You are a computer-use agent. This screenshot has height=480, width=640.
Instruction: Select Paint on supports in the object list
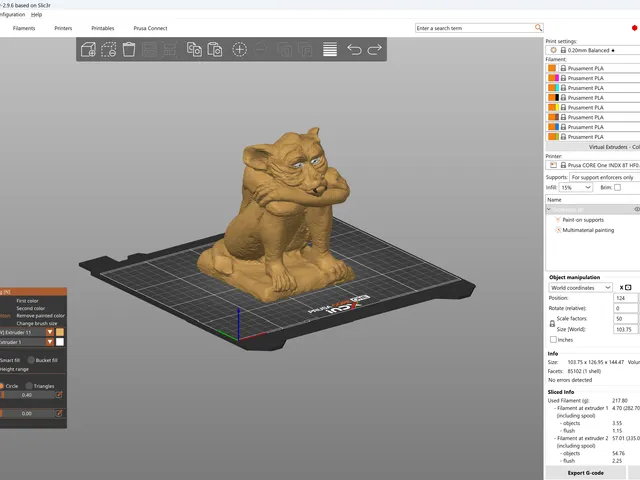coord(583,220)
